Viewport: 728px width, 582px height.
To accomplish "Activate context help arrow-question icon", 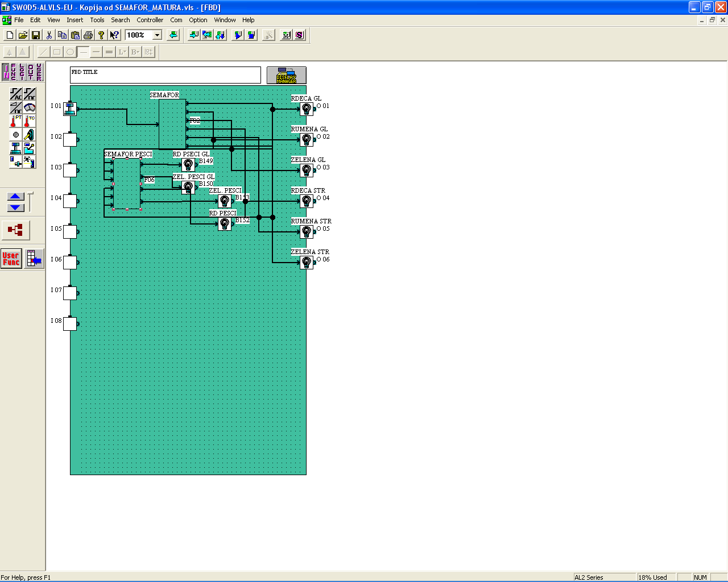I will pyautogui.click(x=114, y=35).
